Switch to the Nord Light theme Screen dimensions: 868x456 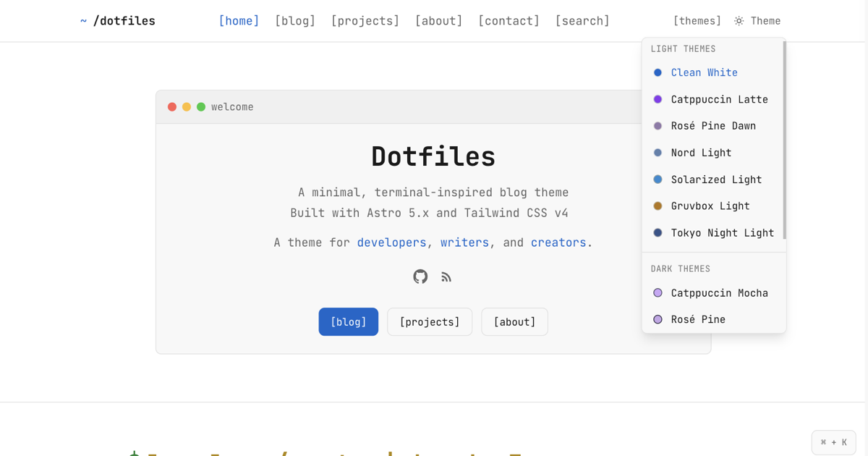click(x=701, y=153)
